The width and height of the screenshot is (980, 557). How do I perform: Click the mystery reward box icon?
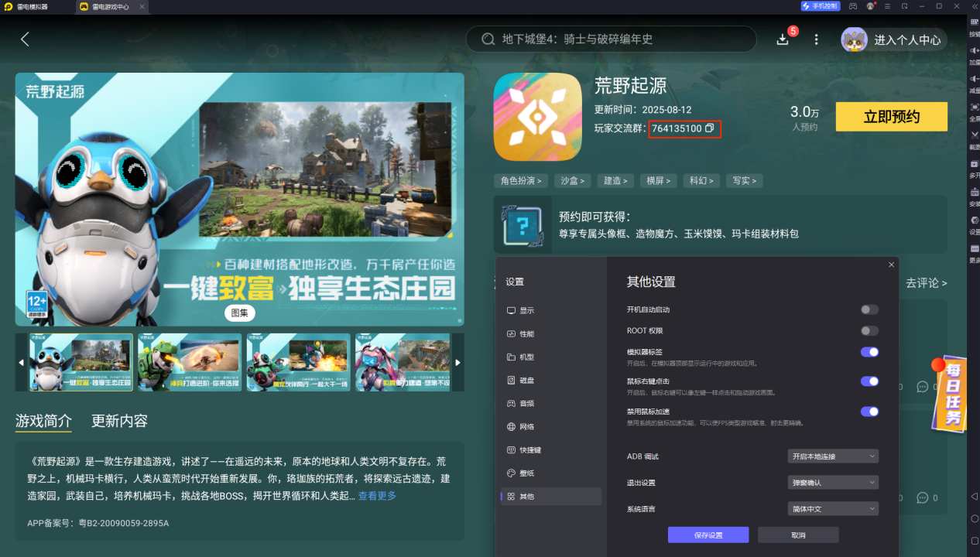[523, 224]
